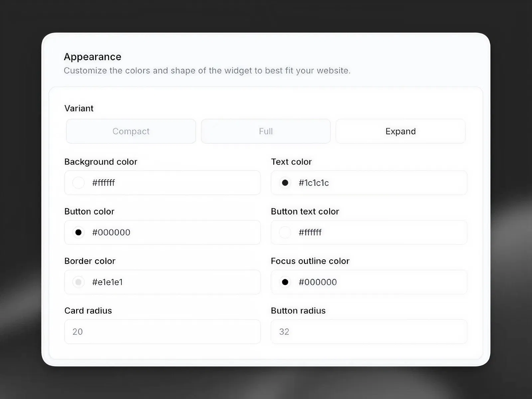Click the Card radius value field
The height and width of the screenshot is (399, 532).
coord(162,332)
